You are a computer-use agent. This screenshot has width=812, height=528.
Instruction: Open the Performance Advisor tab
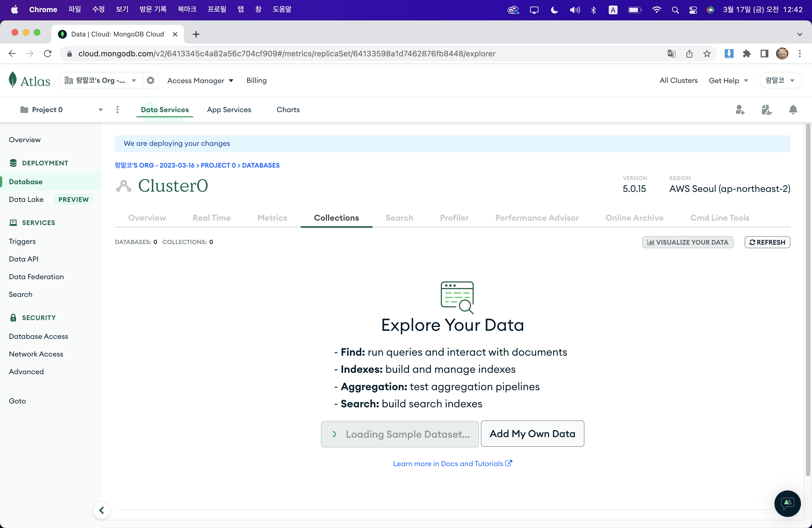tap(537, 218)
